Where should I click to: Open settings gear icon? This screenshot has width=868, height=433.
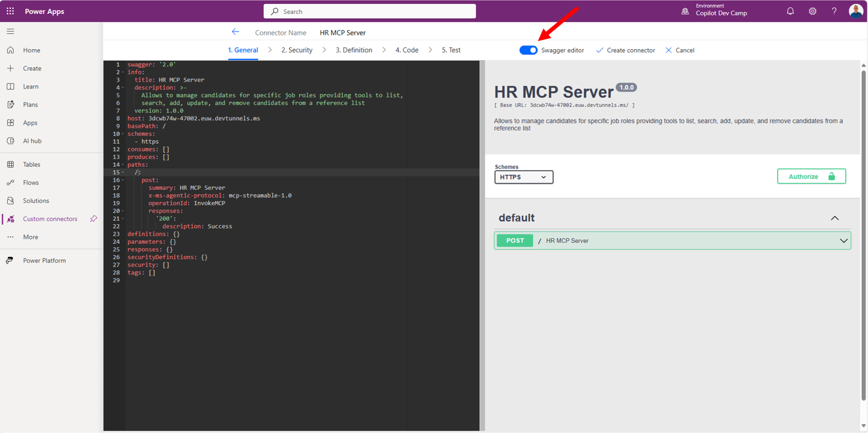[812, 11]
